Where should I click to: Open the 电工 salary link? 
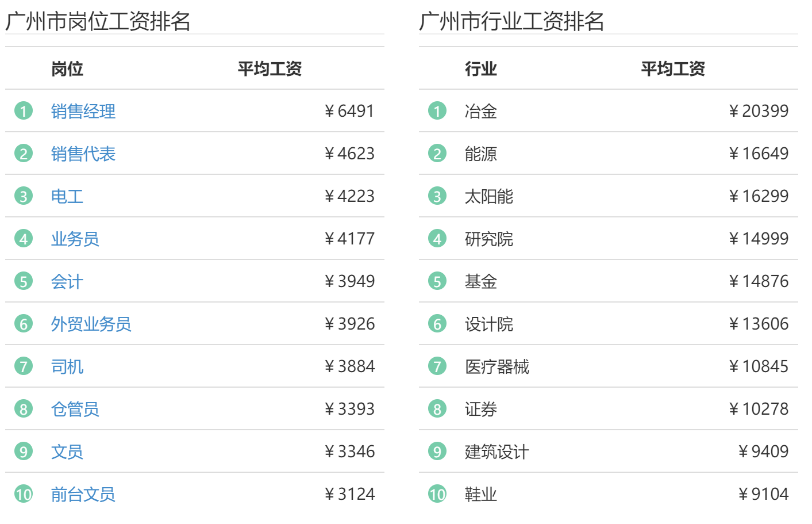[x=67, y=196]
